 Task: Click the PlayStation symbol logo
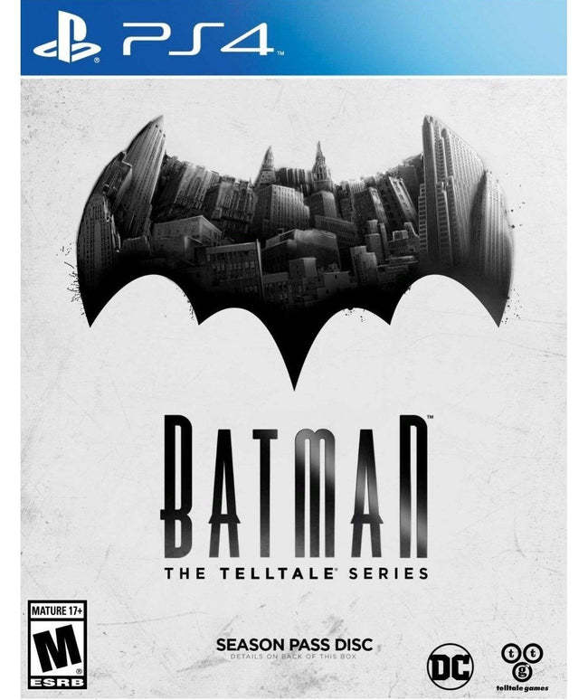coord(67,39)
